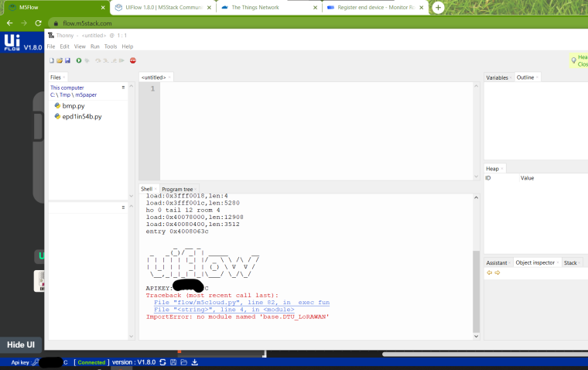Open flow/m5cloud.py line 82 traceback link
The width and height of the screenshot is (588, 370).
point(241,303)
